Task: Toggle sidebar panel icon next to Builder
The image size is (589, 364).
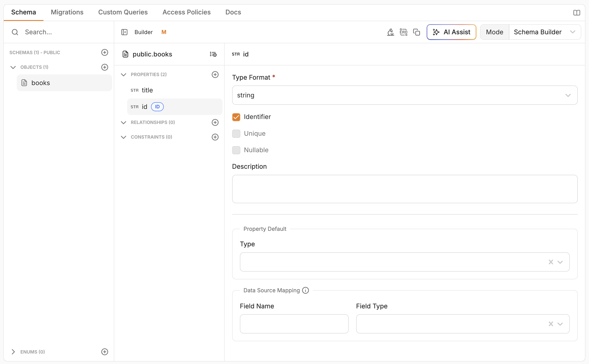Action: (x=124, y=32)
